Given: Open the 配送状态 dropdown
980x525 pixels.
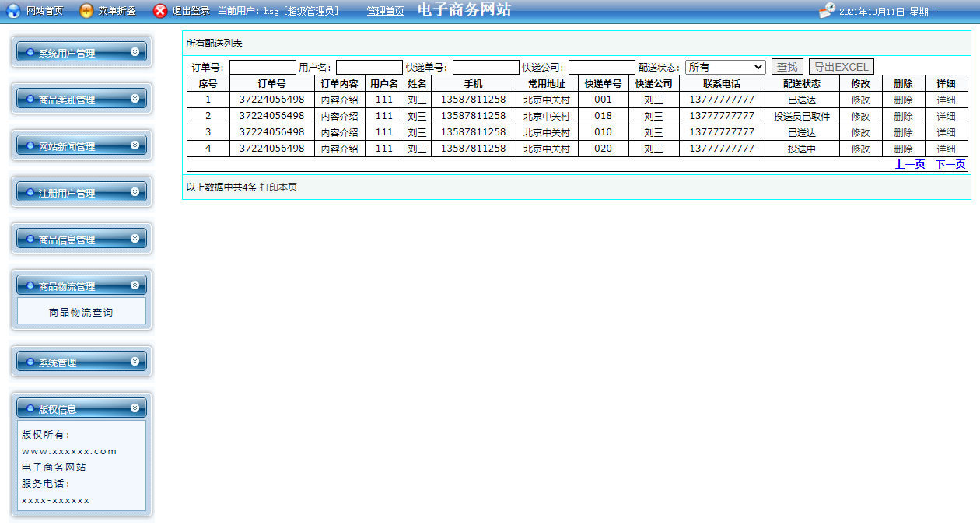Looking at the screenshot, I should coord(725,68).
